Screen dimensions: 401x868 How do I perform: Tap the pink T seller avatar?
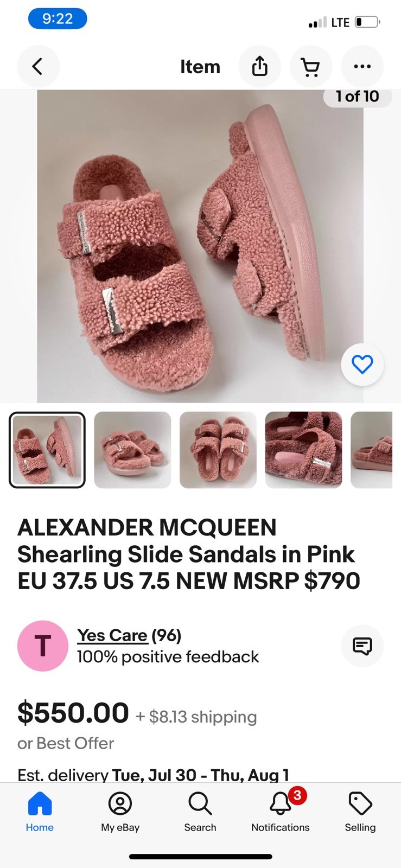click(x=43, y=646)
